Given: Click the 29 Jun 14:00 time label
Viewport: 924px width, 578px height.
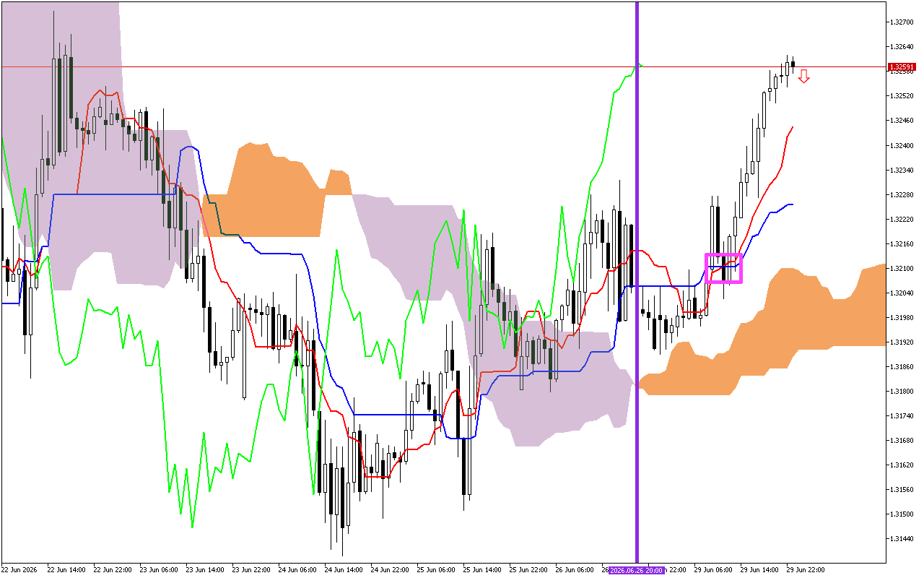Looking at the screenshot, I should click(x=759, y=570).
